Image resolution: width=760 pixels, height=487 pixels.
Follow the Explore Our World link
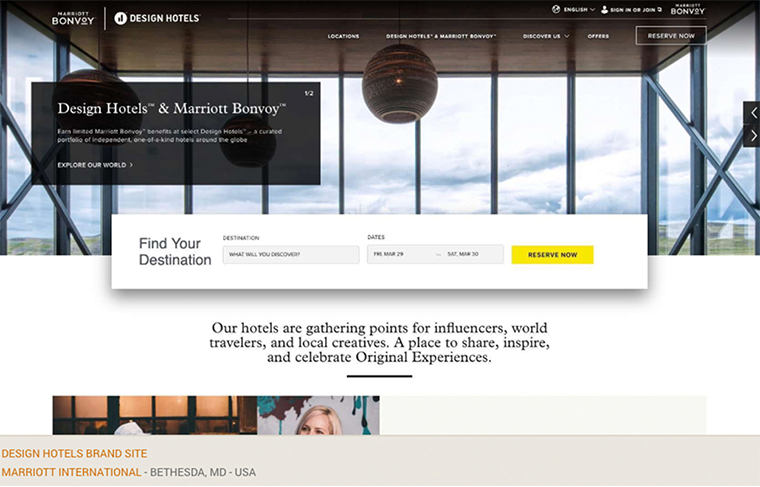point(95,165)
